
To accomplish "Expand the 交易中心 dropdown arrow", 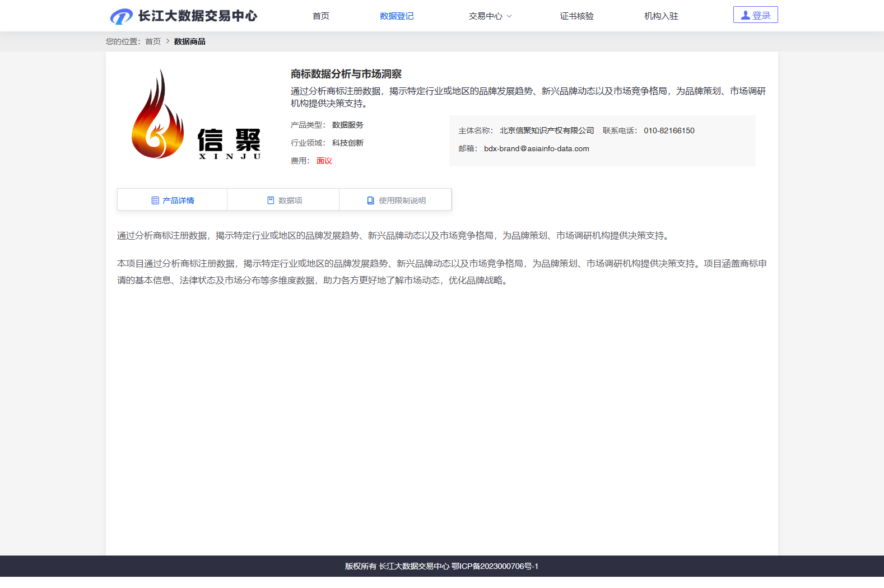I will 509,16.
